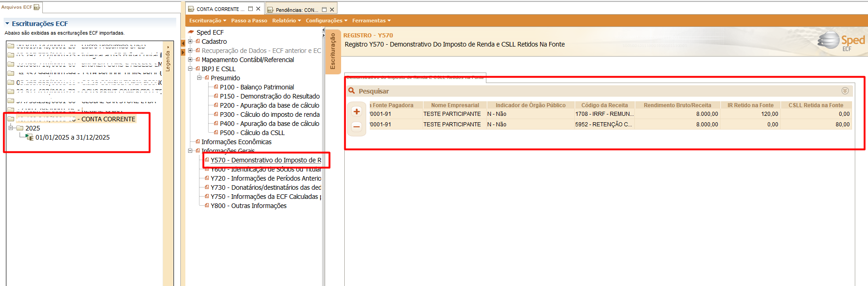Select Y570 - Demonstrativo do Imposto tree item
This screenshot has height=286, width=868.
266,160
